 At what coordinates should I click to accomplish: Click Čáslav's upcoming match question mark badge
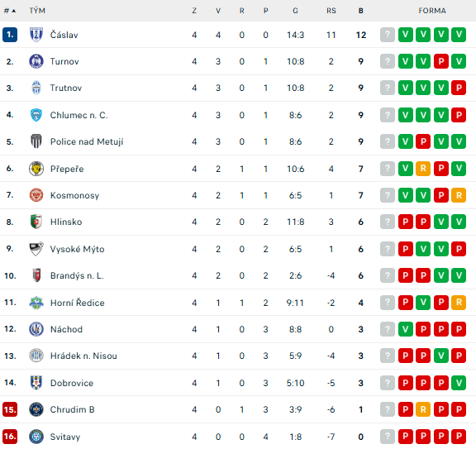point(388,35)
